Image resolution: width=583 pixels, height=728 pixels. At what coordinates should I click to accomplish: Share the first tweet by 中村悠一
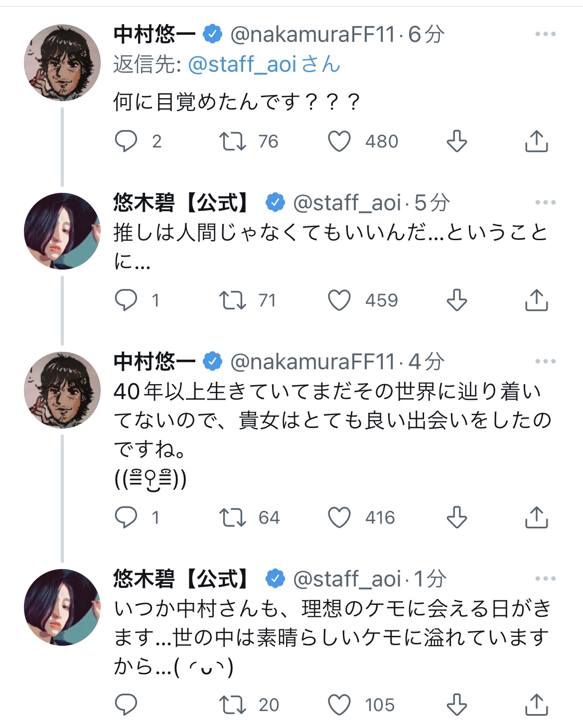point(536,141)
